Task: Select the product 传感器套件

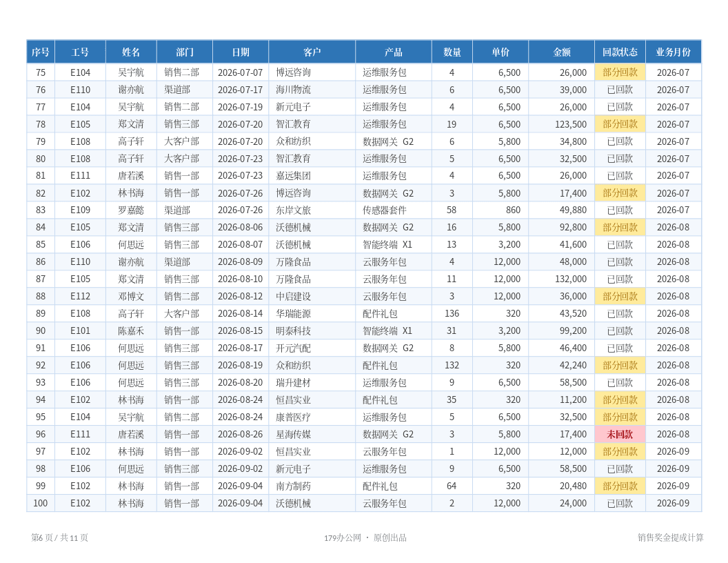Action: 385,210
